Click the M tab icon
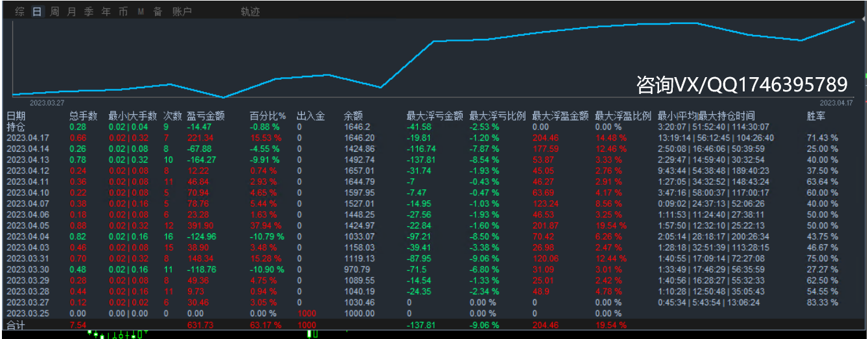This screenshot has height=339, width=868. pos(141,12)
